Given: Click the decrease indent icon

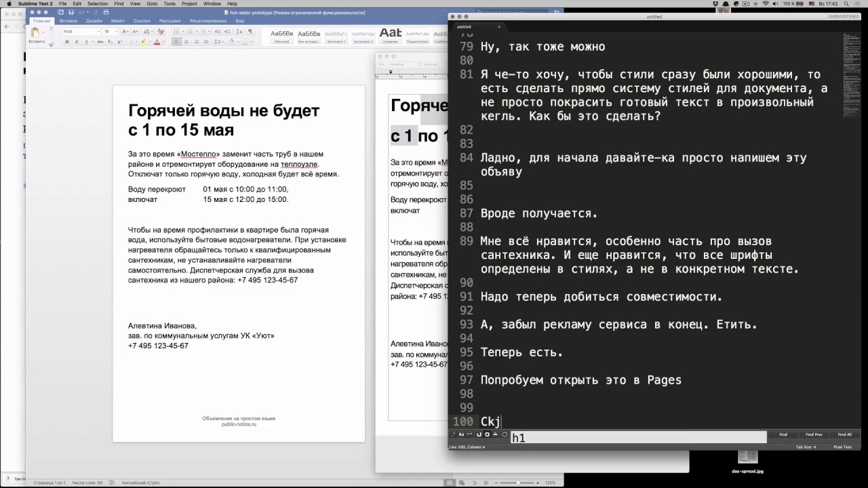Looking at the screenshot, I should point(217,32).
